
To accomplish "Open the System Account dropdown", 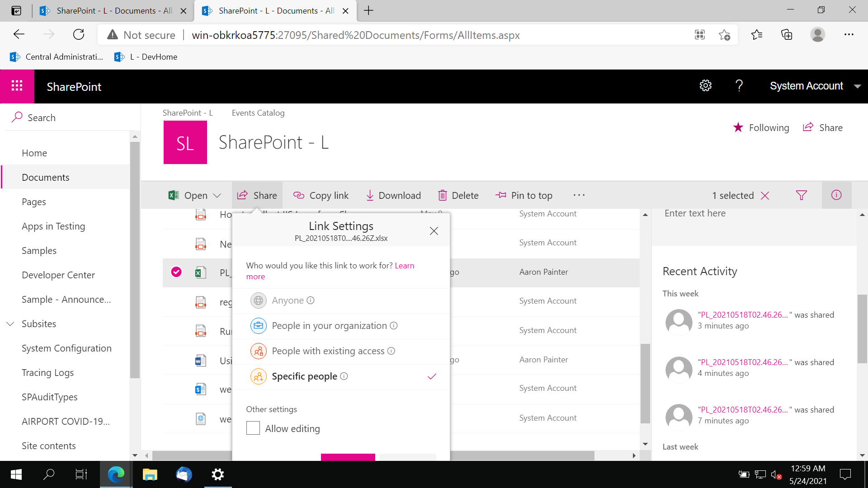I will [x=815, y=86].
